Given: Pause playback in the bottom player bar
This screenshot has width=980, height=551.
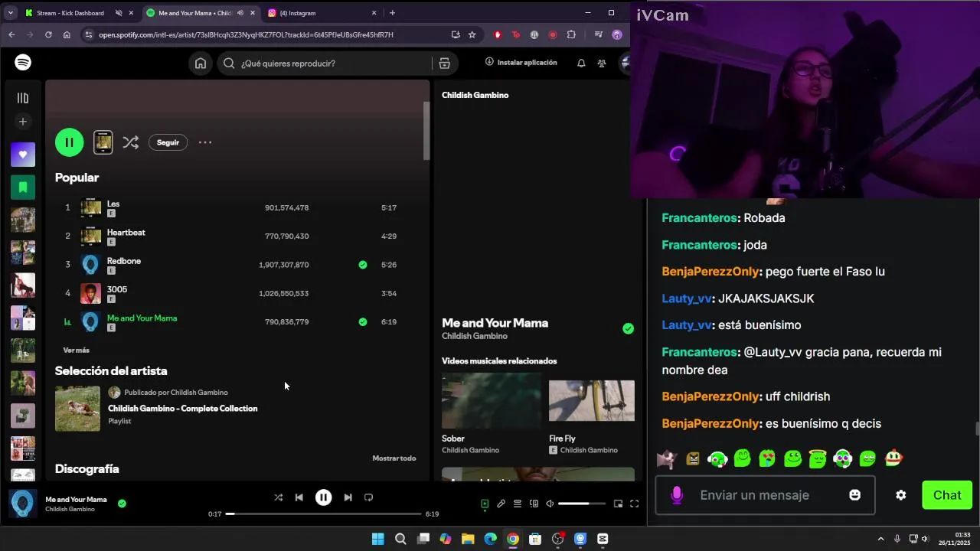Looking at the screenshot, I should coord(324,497).
